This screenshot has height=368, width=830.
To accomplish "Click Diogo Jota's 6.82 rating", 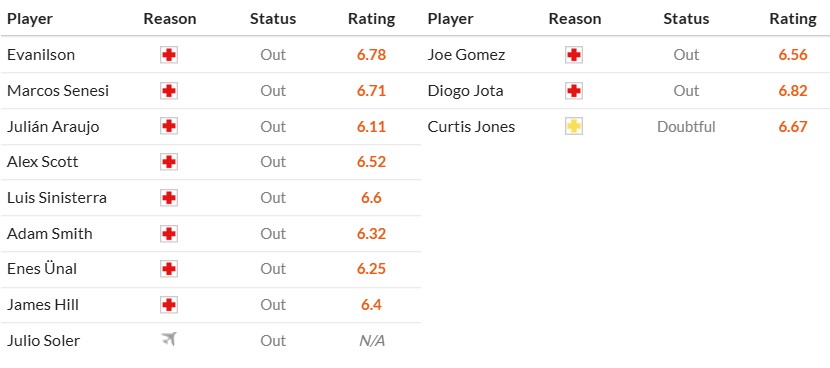I will coord(792,91).
